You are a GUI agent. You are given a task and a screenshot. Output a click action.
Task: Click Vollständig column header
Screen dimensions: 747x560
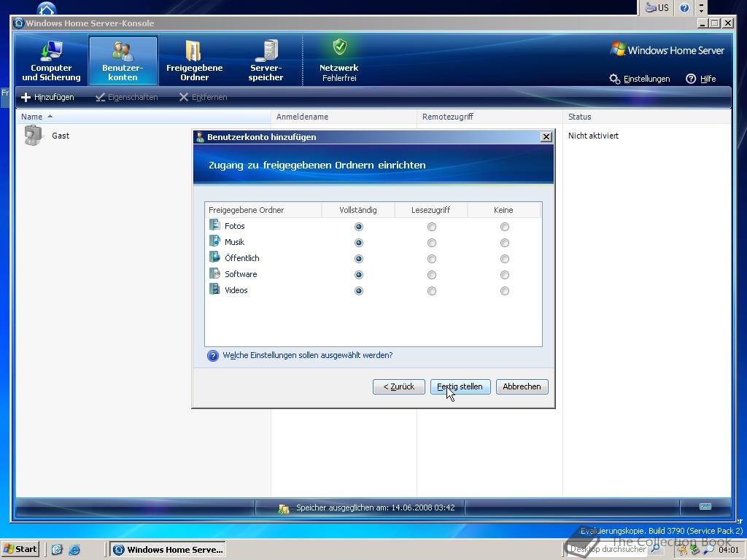coord(358,210)
